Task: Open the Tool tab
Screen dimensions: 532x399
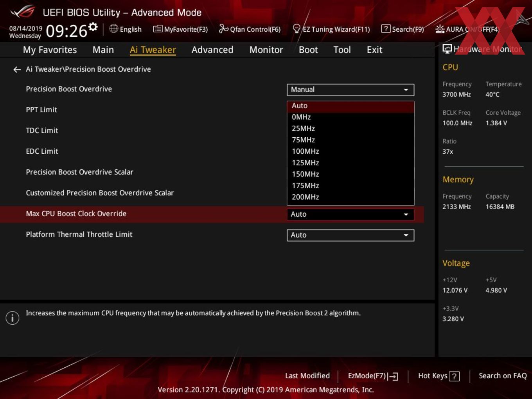Action: (342, 50)
